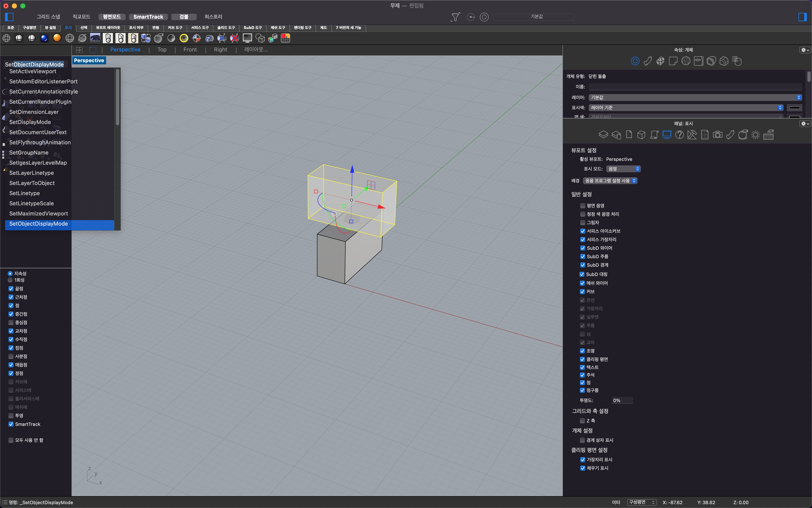Click the selection filter funnel icon
812x508 pixels.
455,17
